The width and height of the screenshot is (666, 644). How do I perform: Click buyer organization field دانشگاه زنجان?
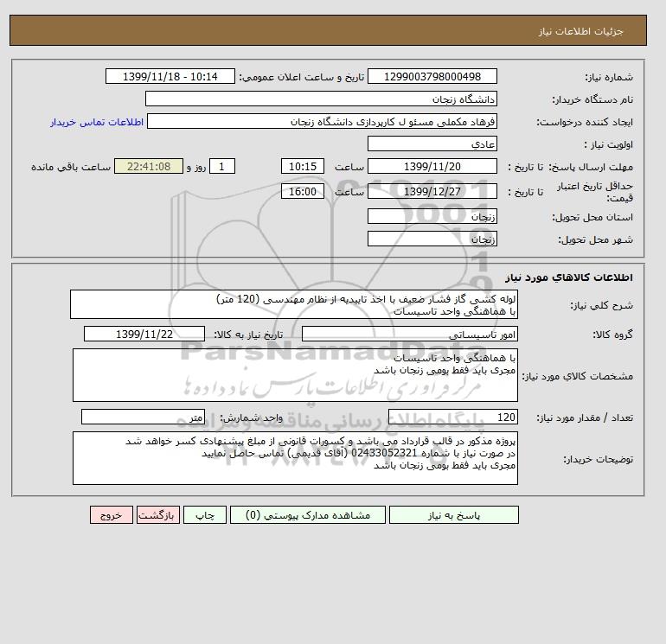coord(321,99)
